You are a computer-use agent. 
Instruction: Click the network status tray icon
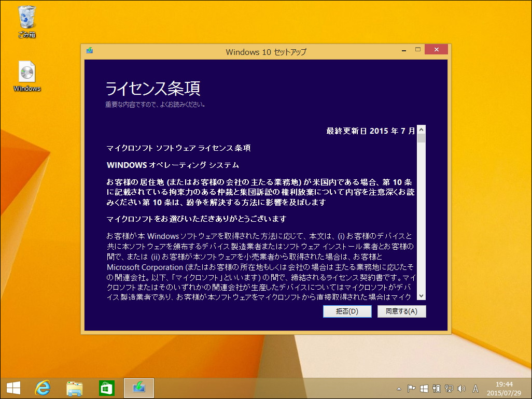[x=449, y=388]
